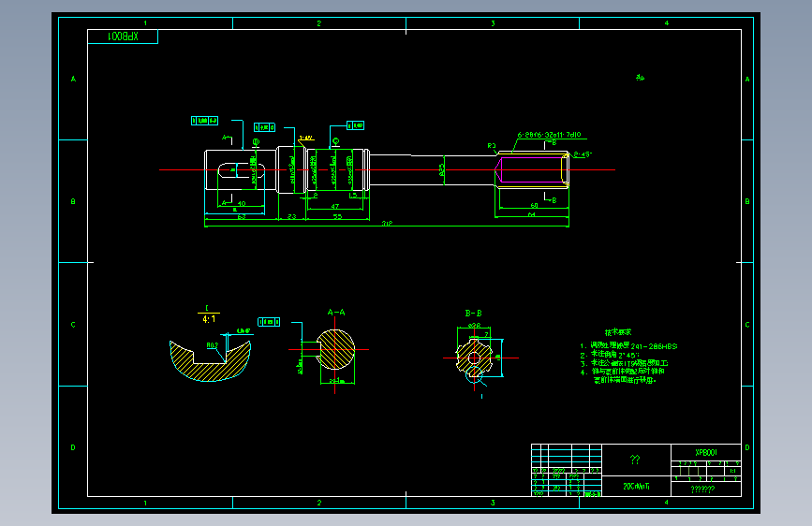The height and width of the screenshot is (526, 812).
Task: Select the cyan tolerance frame beside section A-A
Action: click(269, 322)
